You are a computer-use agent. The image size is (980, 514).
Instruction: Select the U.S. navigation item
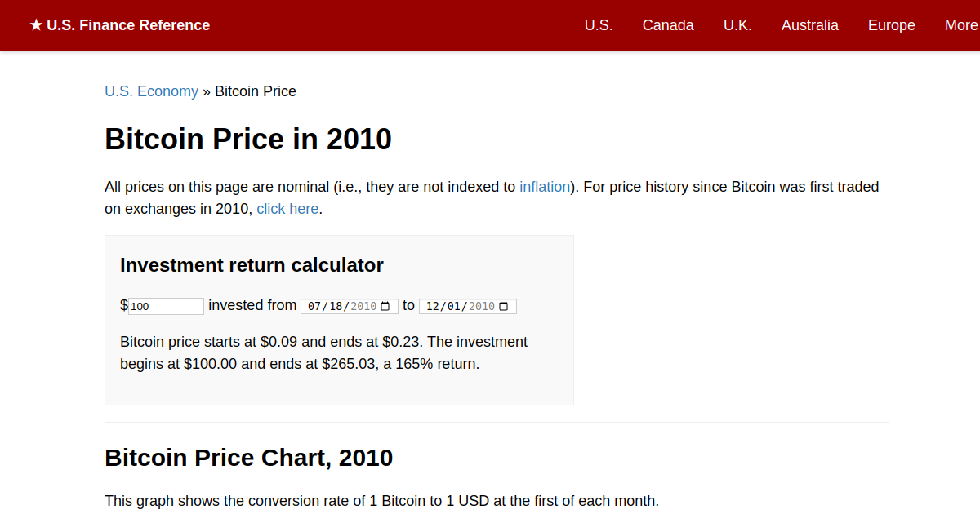point(599,25)
